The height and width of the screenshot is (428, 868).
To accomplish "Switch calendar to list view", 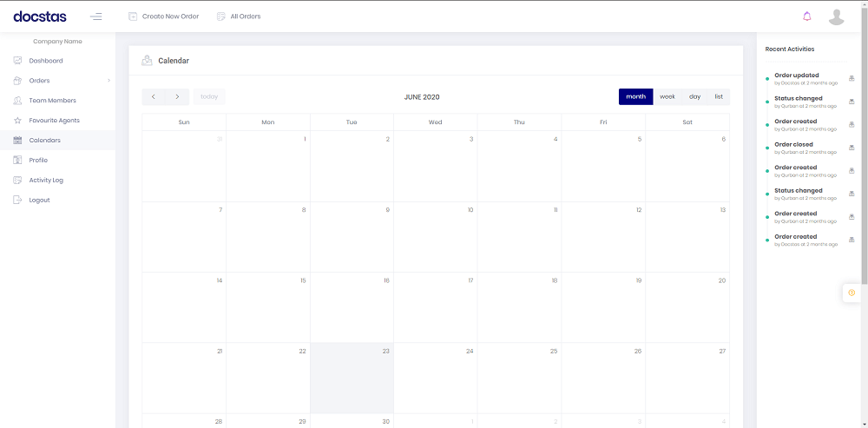I will pyautogui.click(x=719, y=96).
